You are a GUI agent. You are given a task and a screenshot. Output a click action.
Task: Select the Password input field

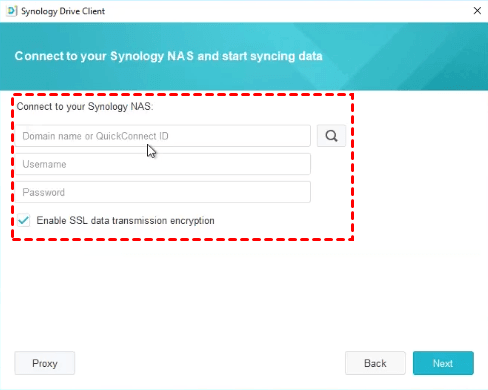163,192
